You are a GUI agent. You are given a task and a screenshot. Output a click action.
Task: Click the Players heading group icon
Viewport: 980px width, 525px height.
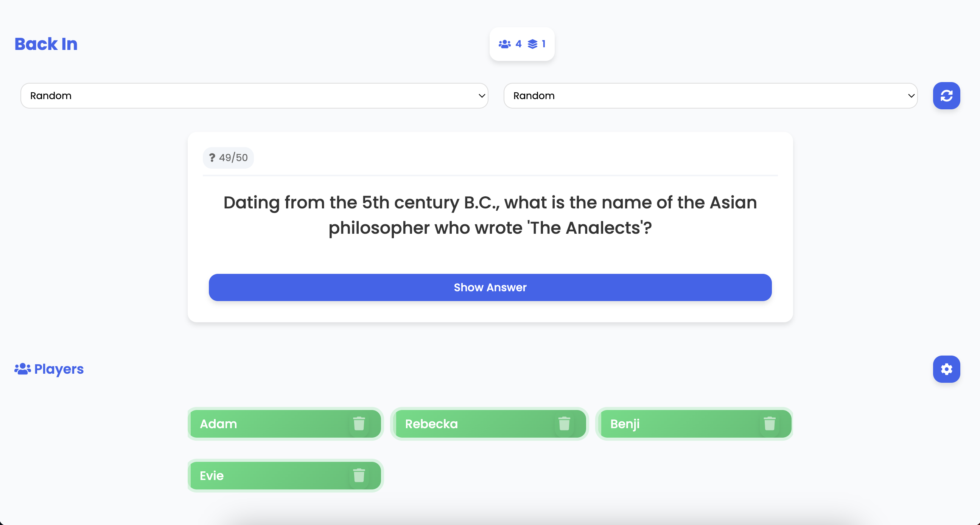click(23, 369)
